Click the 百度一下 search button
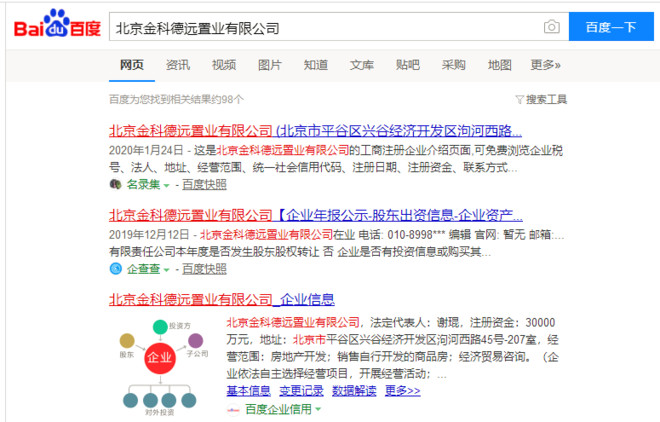The width and height of the screenshot is (660, 422). click(611, 27)
